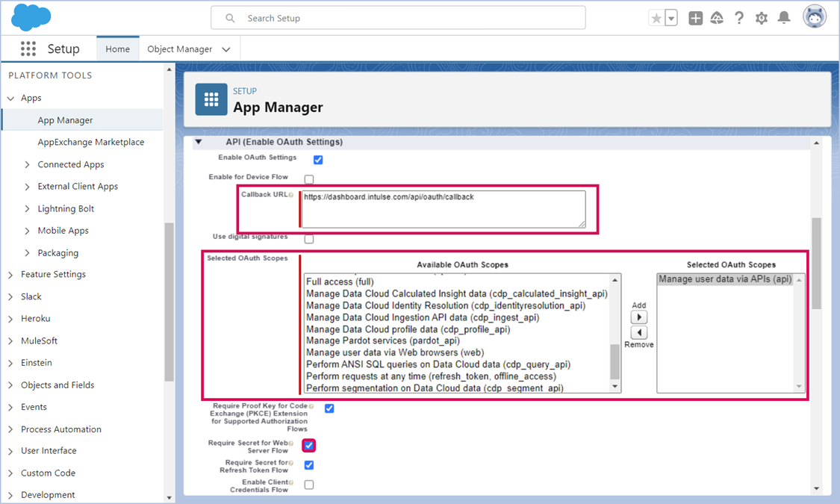Screen dimensions: 840x504
Task: Expand the Mobile Apps node
Action: coord(28,231)
